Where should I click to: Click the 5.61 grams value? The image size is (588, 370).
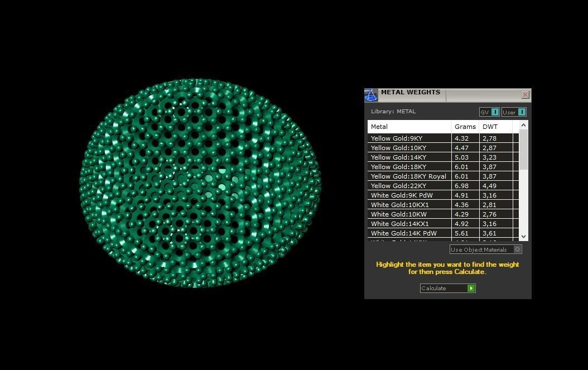[x=461, y=233]
